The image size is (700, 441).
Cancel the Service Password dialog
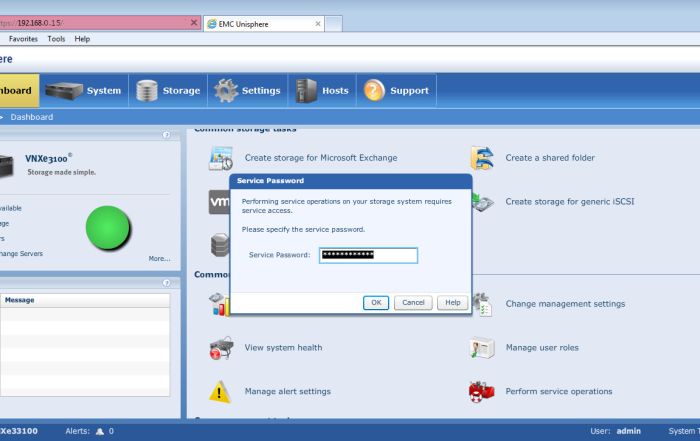click(412, 303)
